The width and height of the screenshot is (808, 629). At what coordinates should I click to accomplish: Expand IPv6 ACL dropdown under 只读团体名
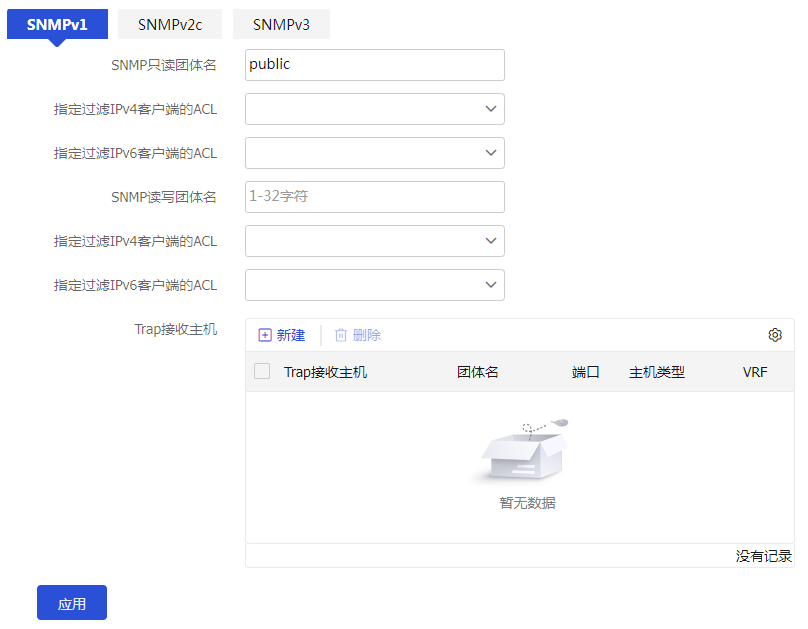pos(374,153)
